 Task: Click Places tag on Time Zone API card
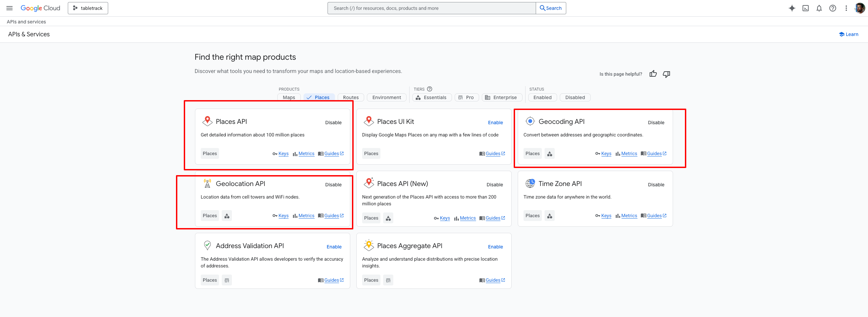coord(533,216)
